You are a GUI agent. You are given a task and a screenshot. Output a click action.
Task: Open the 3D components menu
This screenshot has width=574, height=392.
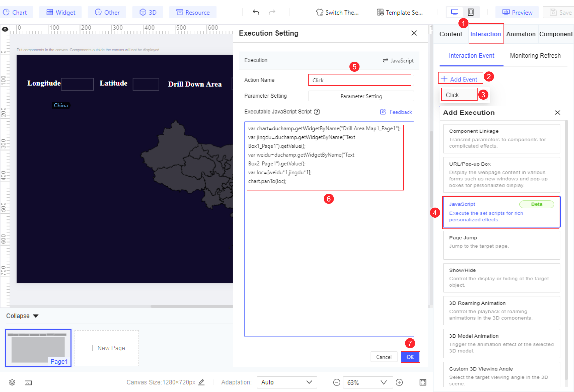[148, 12]
